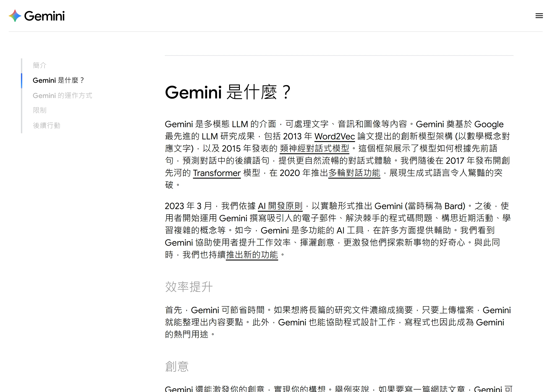Open the 限制 section from the sidebar
This screenshot has width=558, height=392.
coord(40,110)
